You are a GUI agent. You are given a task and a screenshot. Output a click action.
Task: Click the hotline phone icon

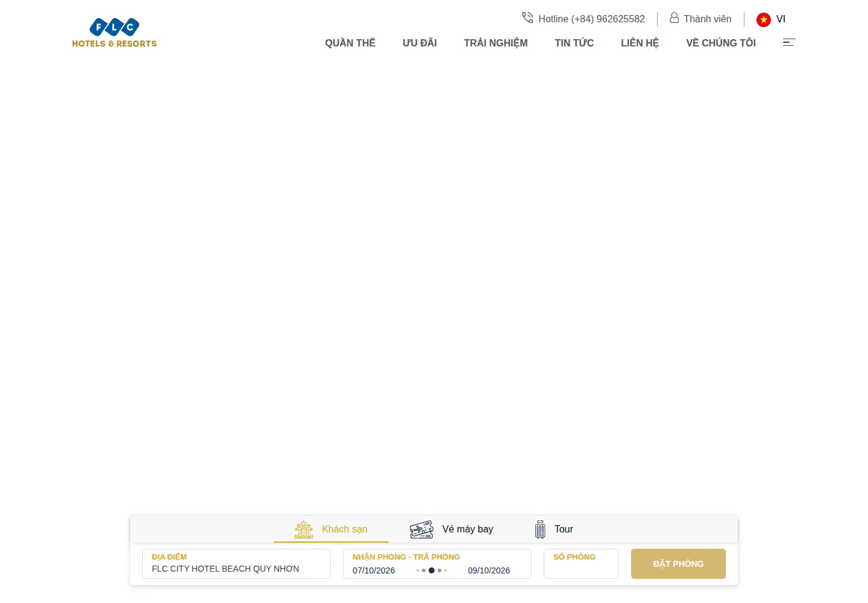tap(527, 18)
